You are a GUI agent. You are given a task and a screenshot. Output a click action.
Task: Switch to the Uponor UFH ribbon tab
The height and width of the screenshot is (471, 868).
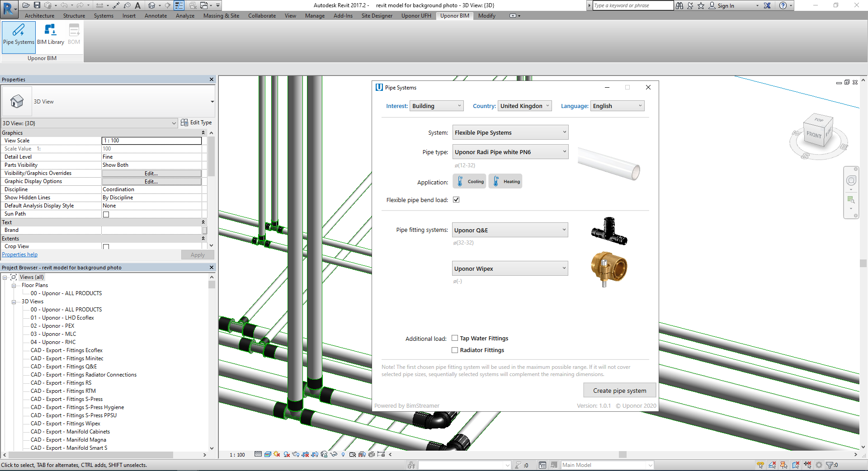pos(416,16)
